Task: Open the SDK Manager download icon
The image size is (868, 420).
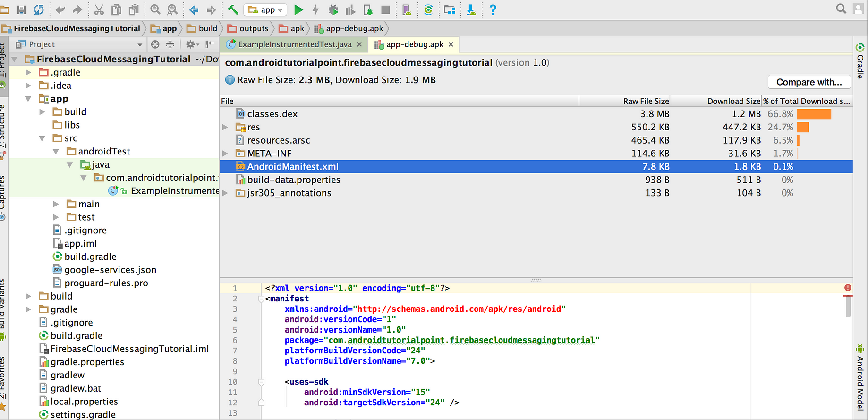Action: (471, 9)
